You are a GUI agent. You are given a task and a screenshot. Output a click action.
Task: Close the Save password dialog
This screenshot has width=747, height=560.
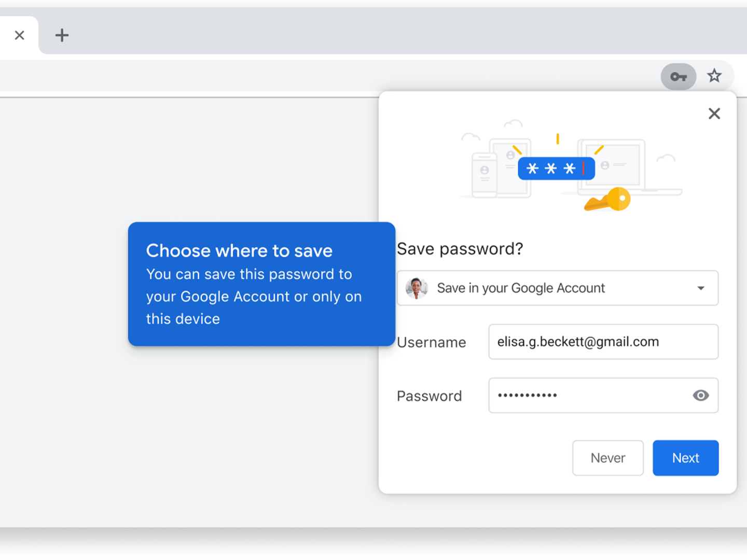pos(714,114)
